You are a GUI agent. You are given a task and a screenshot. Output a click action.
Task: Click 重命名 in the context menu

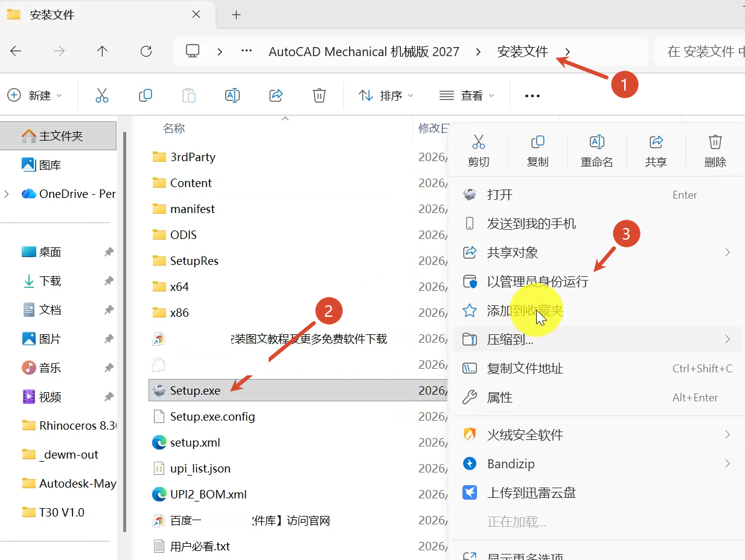[597, 150]
